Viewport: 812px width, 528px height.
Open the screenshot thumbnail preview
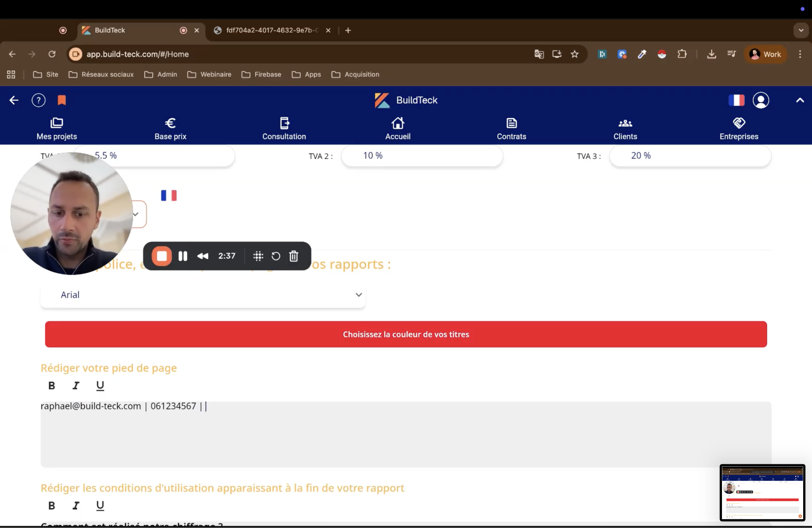click(x=763, y=493)
